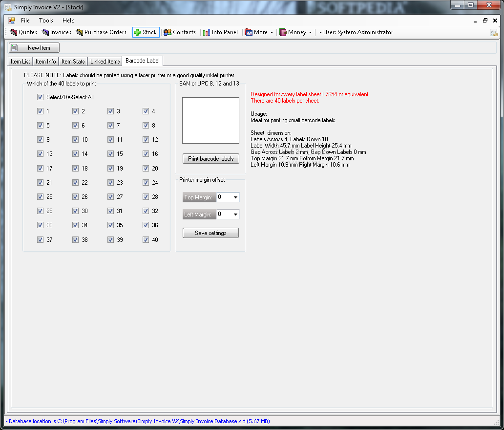
Task: Select the Barcode Label tab
Action: 143,61
